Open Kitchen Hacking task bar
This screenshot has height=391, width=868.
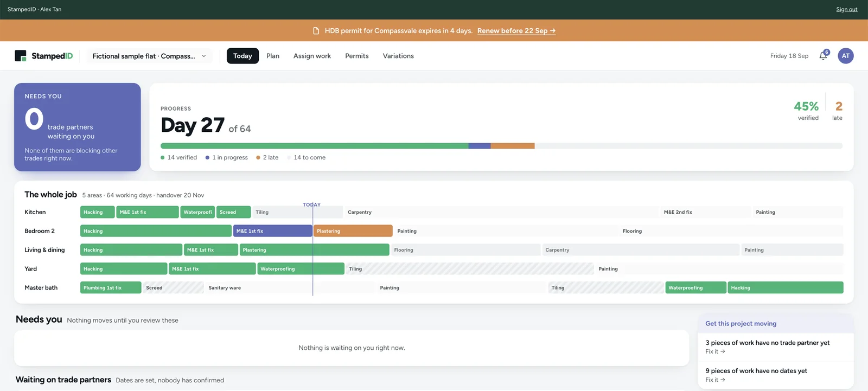(x=98, y=212)
